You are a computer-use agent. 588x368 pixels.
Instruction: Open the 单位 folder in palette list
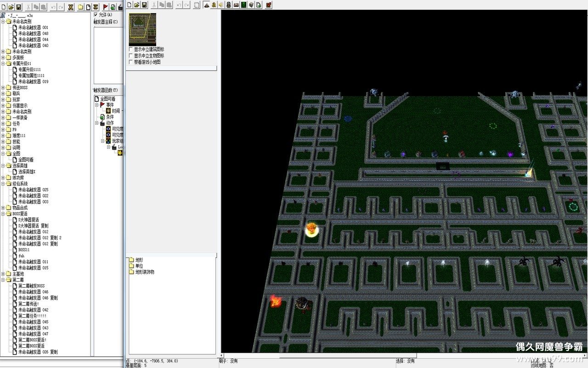click(139, 266)
